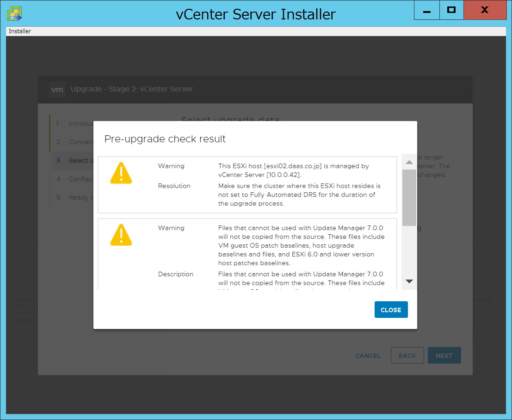Click 'Upgrade - Stage 2: vCenter Server' title

pos(132,89)
